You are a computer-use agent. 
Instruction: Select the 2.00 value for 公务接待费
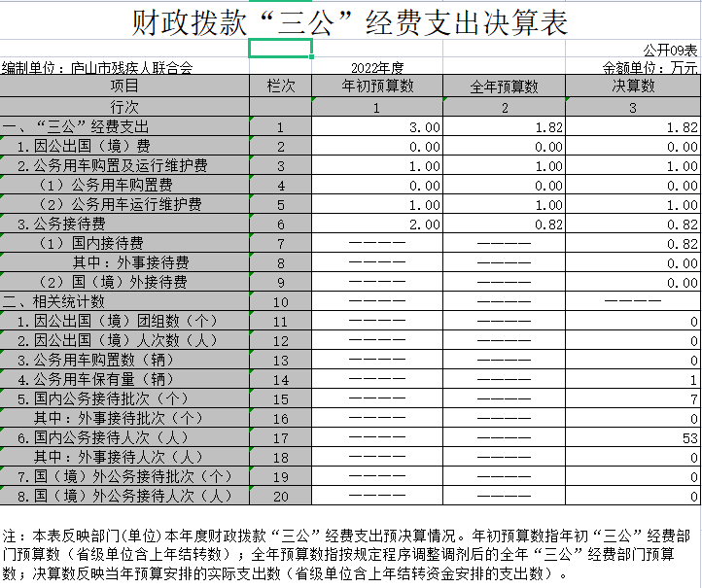pyautogui.click(x=425, y=225)
